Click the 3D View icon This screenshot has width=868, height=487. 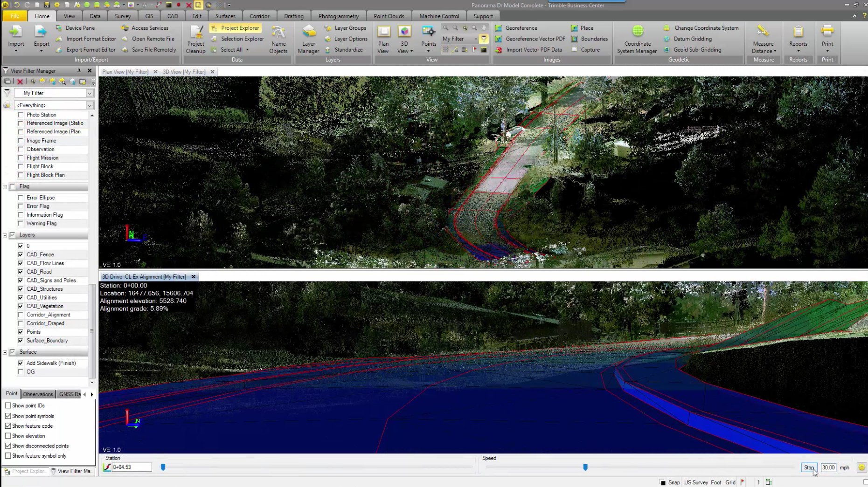click(404, 32)
